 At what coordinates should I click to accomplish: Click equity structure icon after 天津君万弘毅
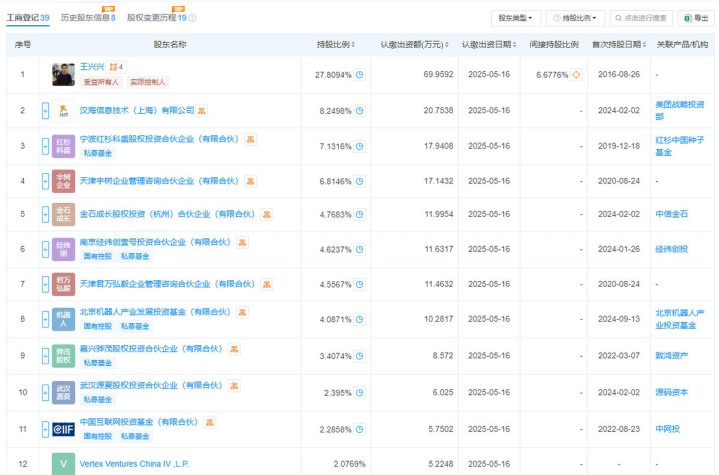click(266, 284)
